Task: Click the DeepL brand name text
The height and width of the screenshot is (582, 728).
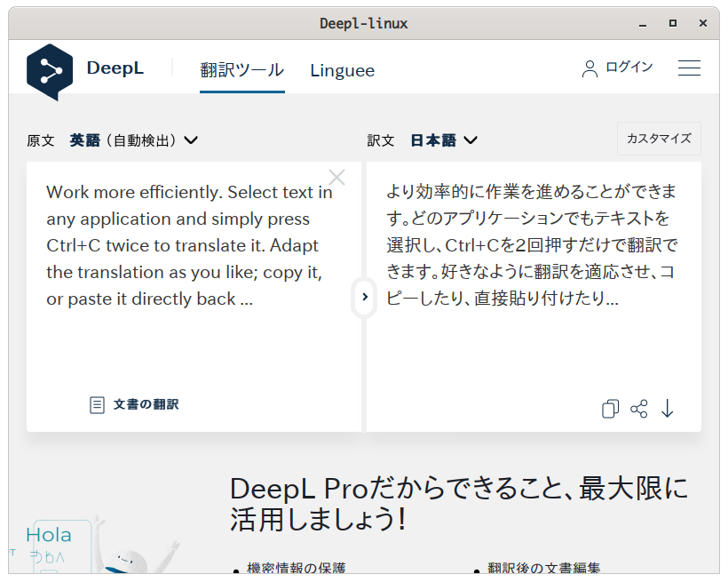Action: tap(115, 68)
